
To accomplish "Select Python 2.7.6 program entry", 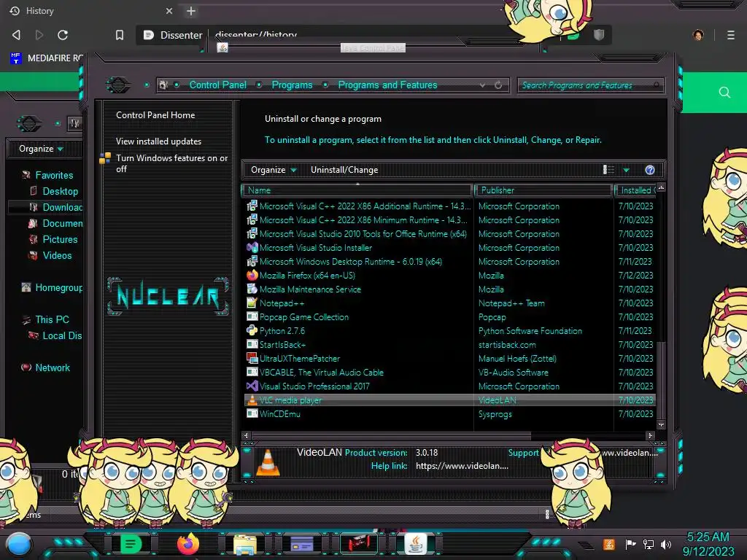I will pyautogui.click(x=282, y=331).
